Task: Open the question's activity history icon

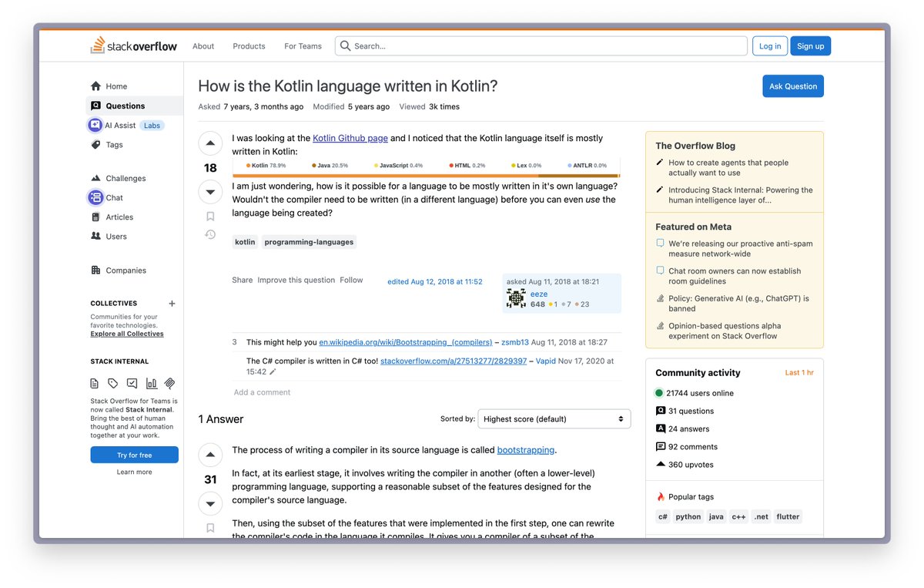Action: (210, 234)
